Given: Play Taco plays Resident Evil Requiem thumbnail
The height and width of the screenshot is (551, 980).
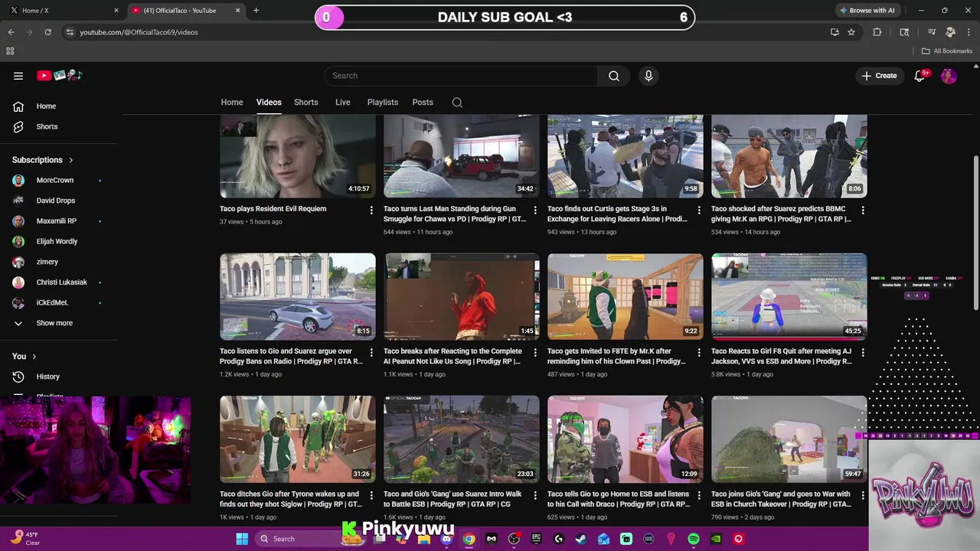Looking at the screenshot, I should [298, 156].
